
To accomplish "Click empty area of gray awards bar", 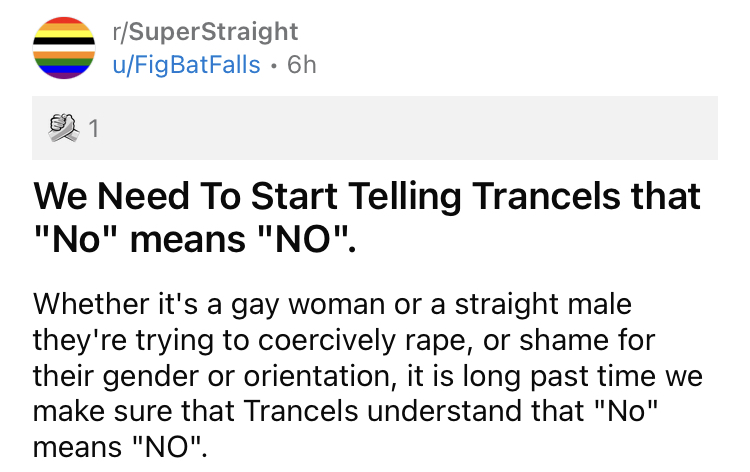I will 400,128.
